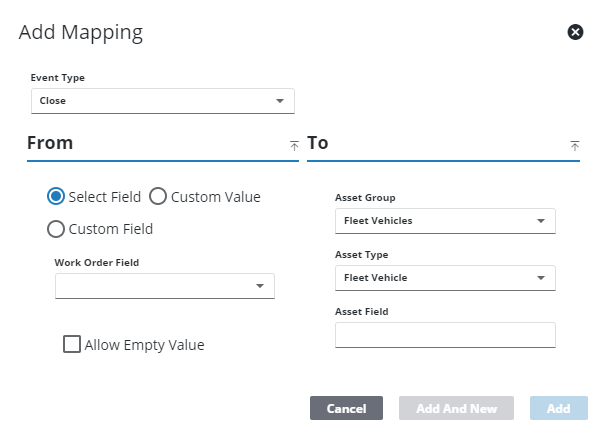Click the From section heading
The image size is (606, 444).
coord(50,143)
